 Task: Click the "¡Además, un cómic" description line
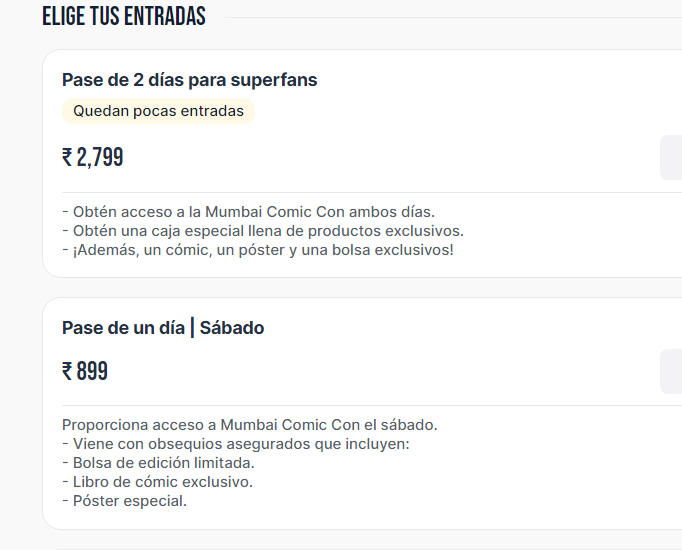(x=257, y=249)
